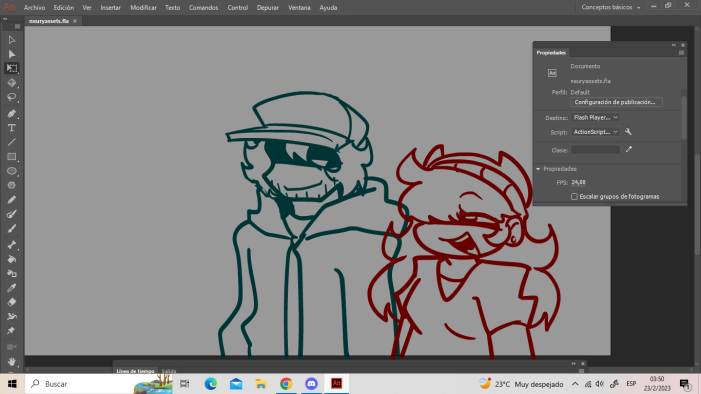Collapse the Propiedades section triangle

(538, 169)
